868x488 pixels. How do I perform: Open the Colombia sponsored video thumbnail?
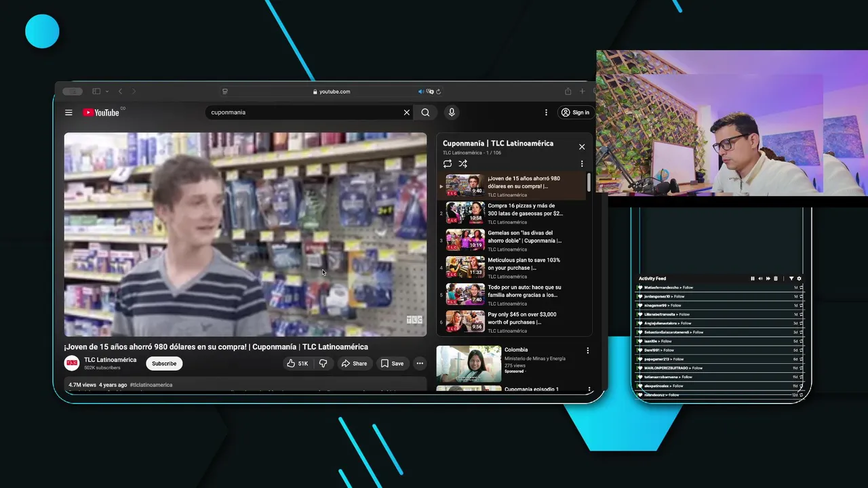[469, 364]
